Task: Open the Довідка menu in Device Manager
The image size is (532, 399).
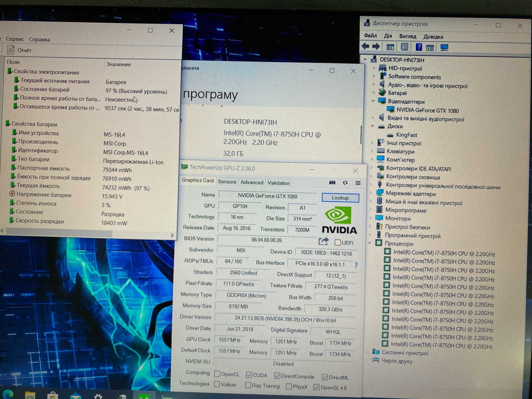Action: [x=433, y=37]
